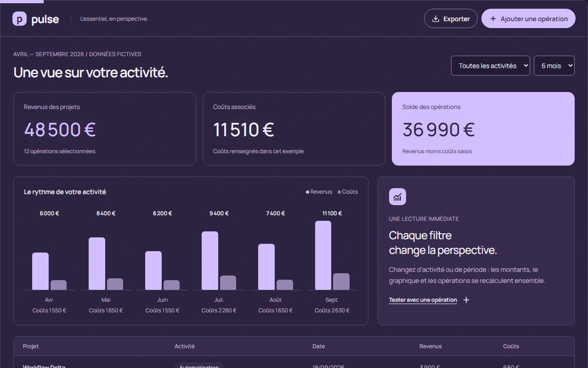Follow the Tester avec une opération link

pos(423,300)
